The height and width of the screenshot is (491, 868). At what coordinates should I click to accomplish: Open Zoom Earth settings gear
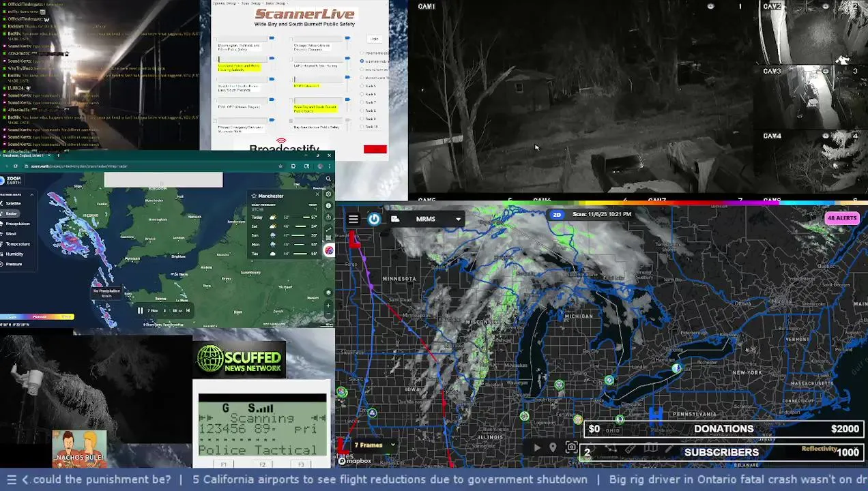pos(328,194)
